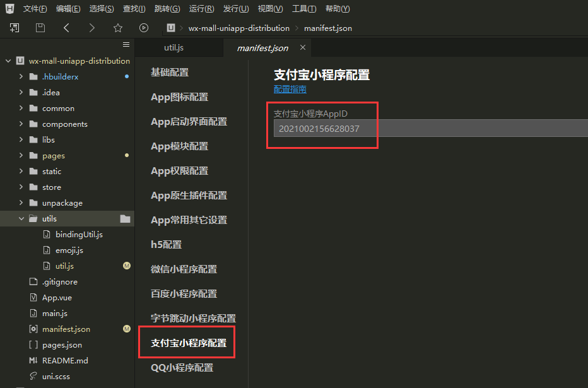Select 基础配置 section
The image size is (588, 388).
(170, 73)
